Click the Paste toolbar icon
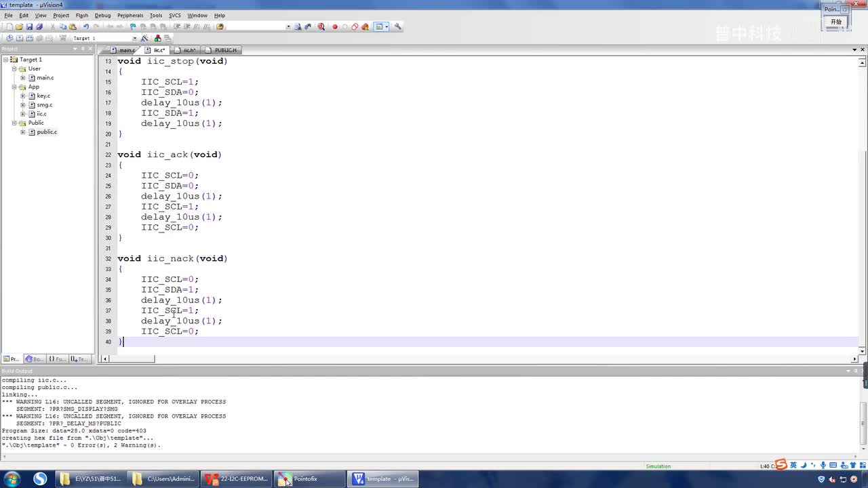Screen dimensions: 868x488 [x=73, y=27]
